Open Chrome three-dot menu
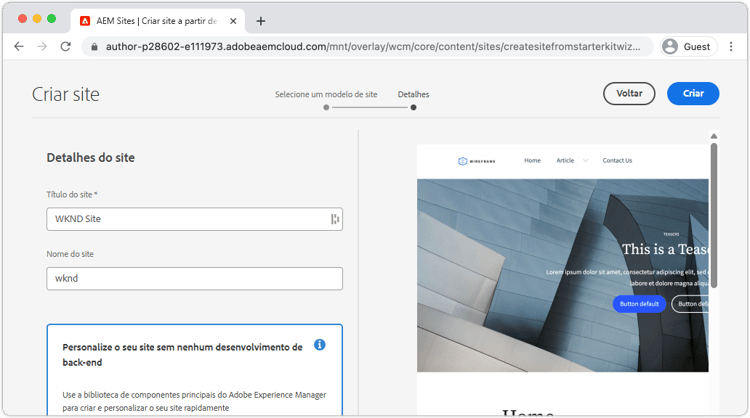750x418 pixels. click(x=731, y=46)
